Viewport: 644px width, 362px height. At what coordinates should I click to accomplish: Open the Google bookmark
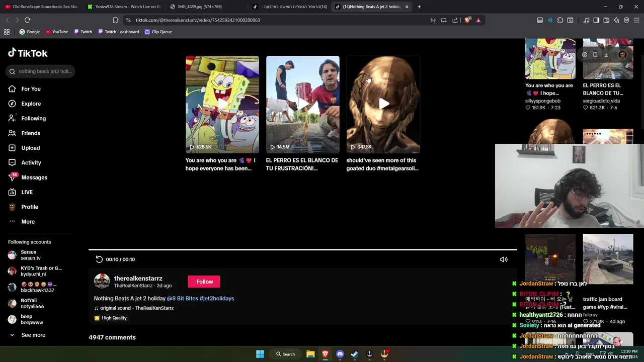pyautogui.click(x=29, y=32)
